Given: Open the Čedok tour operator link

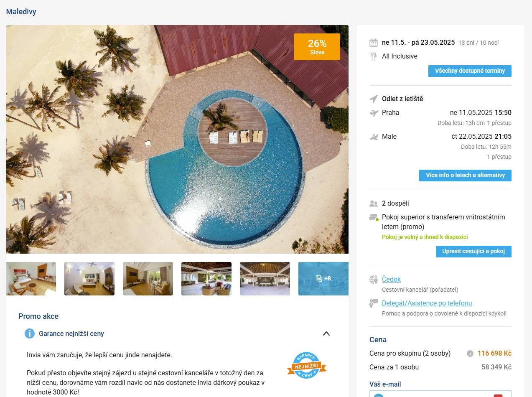Looking at the screenshot, I should pos(391,279).
